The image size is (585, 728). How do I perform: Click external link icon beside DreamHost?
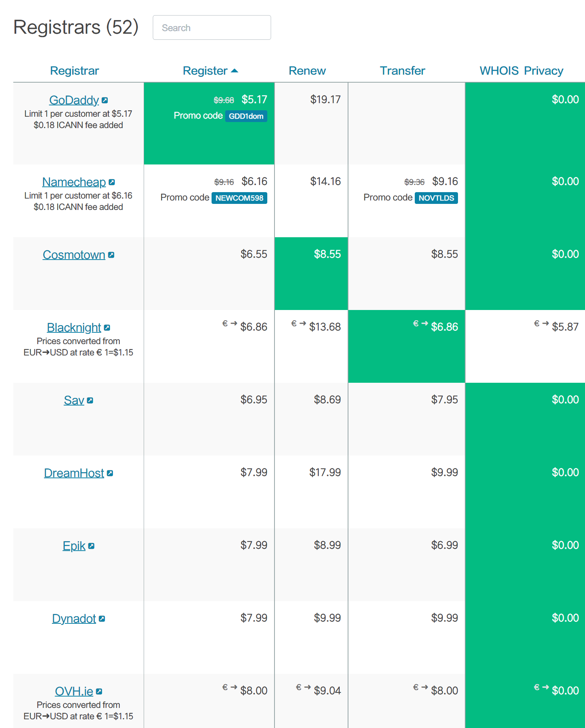click(110, 473)
